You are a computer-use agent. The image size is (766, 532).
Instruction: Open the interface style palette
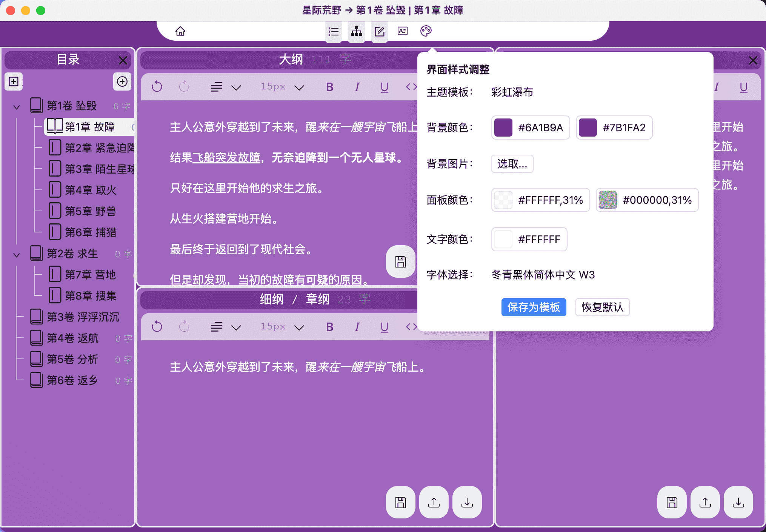(426, 31)
